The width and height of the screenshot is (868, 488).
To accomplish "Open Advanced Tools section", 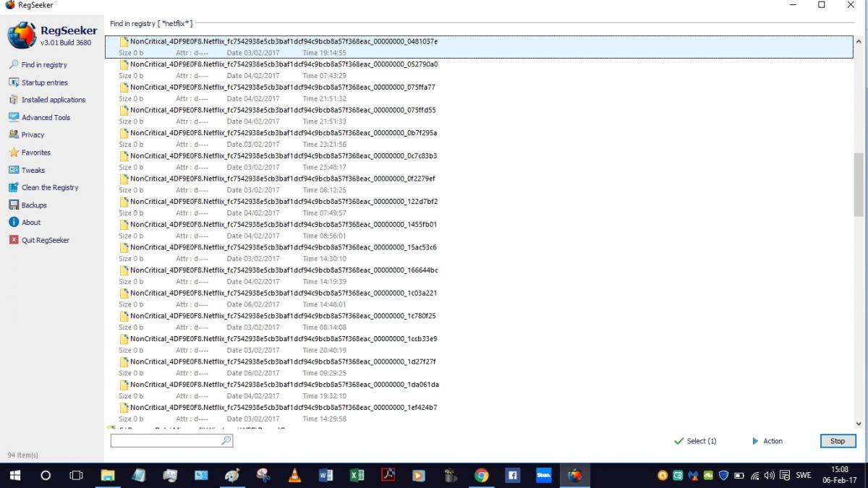I will (x=40, y=117).
